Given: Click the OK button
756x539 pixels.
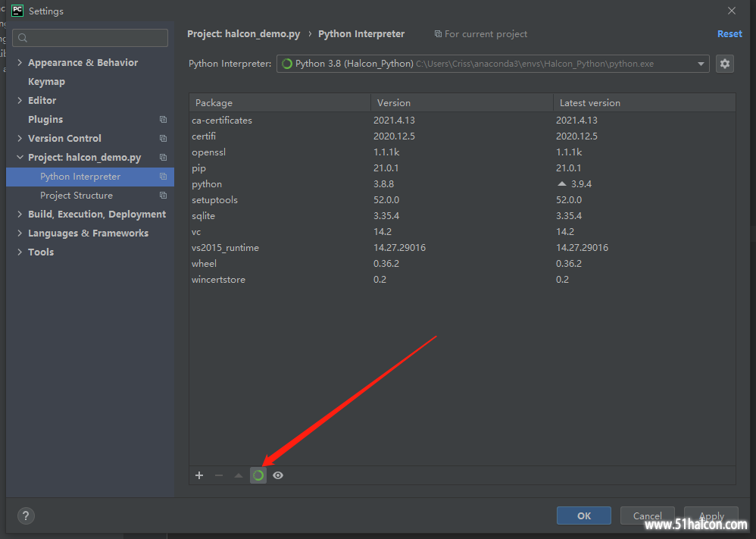Looking at the screenshot, I should [584, 515].
